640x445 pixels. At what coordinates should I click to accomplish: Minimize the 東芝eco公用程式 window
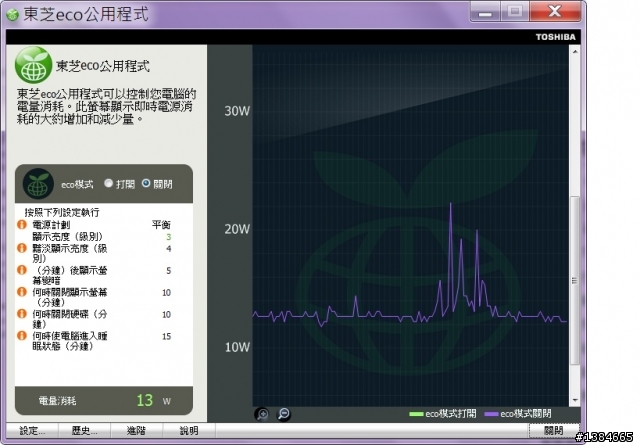(485, 12)
